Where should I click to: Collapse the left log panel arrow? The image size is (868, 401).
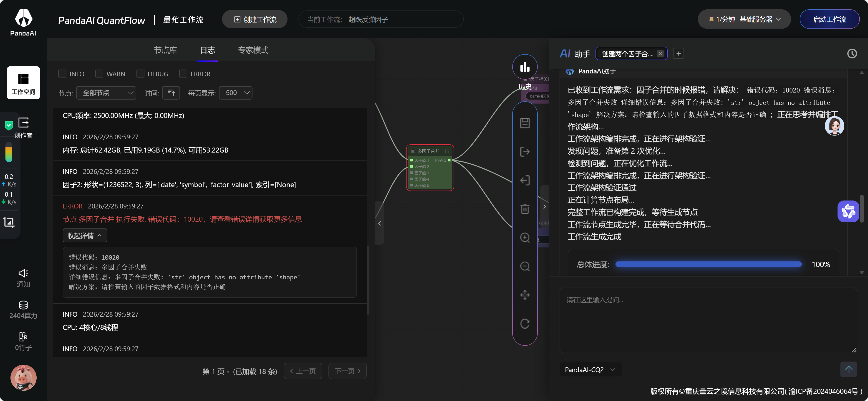pos(379,223)
